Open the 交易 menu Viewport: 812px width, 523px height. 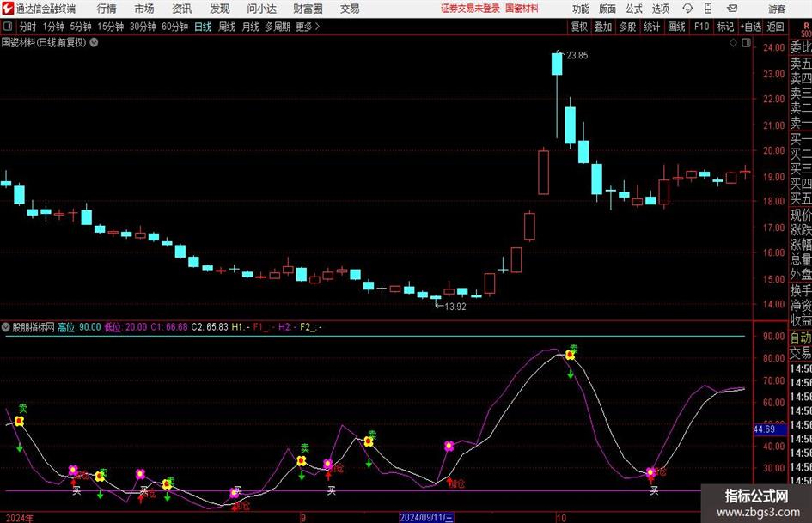(x=350, y=9)
